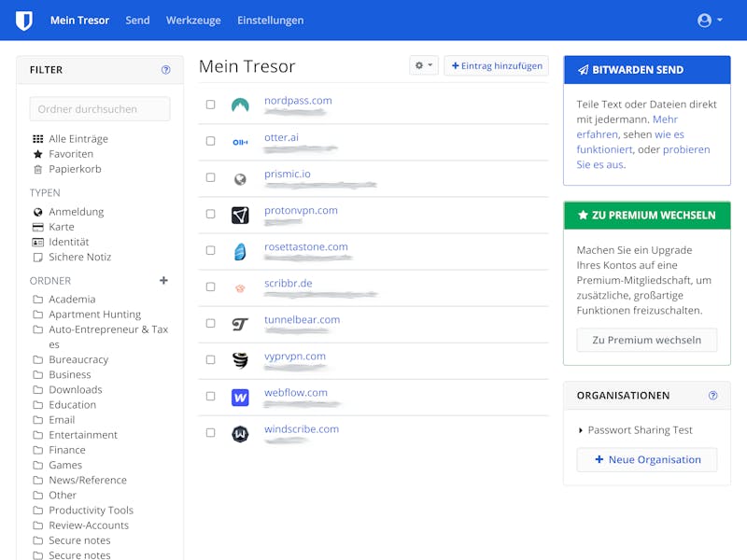Check the rosettastone.com checkbox
This screenshot has height=560, width=747.
point(210,250)
